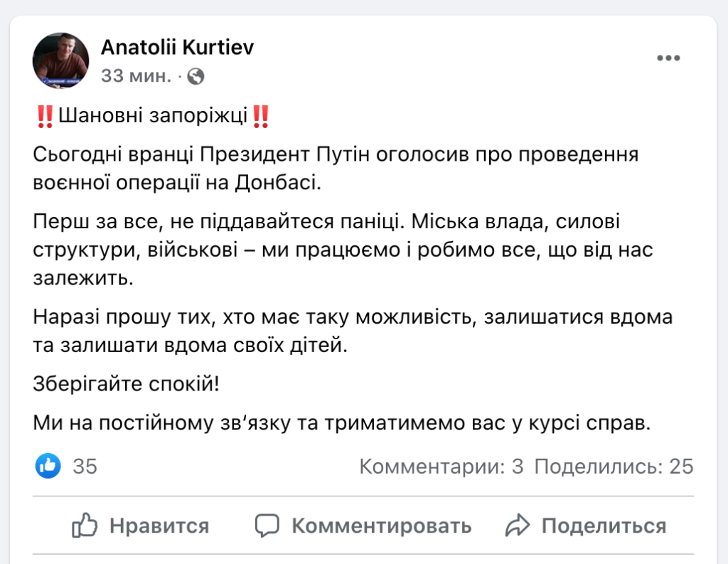View the share list via Поделились: 25
Screen dimensions: 728x564
[614, 467]
